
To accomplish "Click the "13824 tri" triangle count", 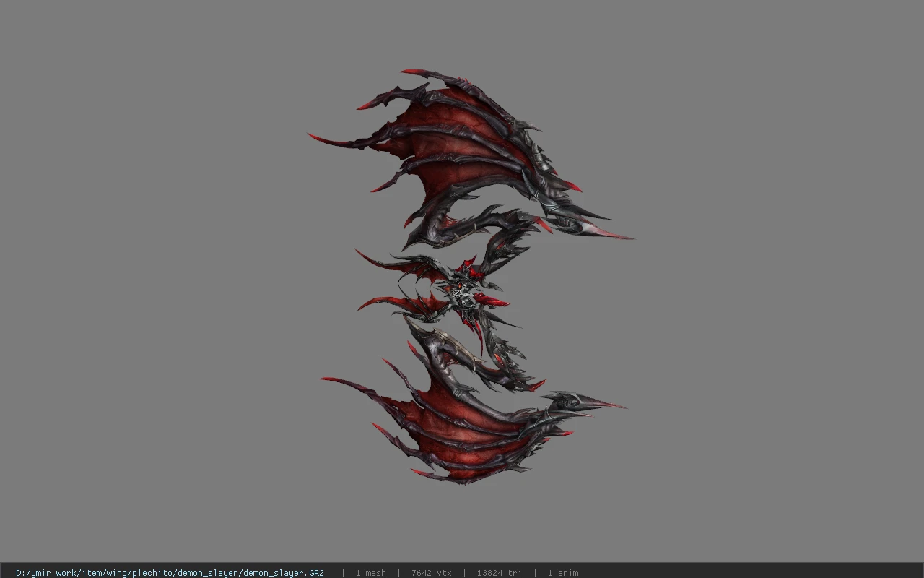I will pyautogui.click(x=499, y=573).
